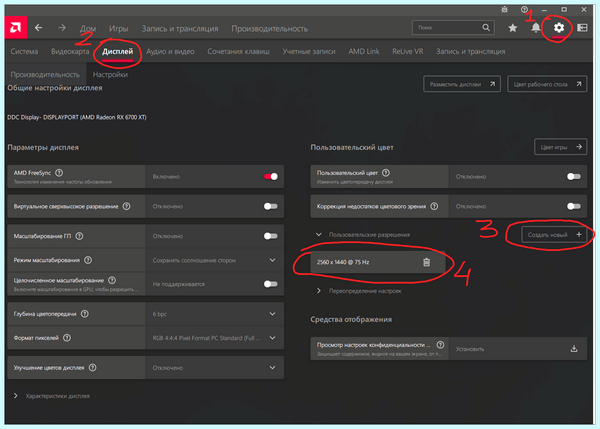Viewport: 600px width, 429px height.
Task: Show help for Глубина цветопередачи
Action: (x=85, y=314)
